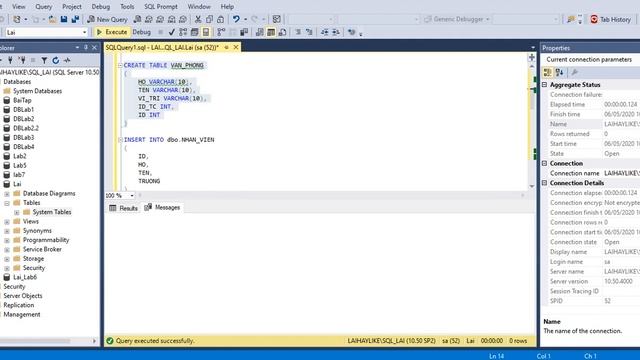640x360 pixels.
Task: Show the estimated execution plan
Action: (x=183, y=32)
